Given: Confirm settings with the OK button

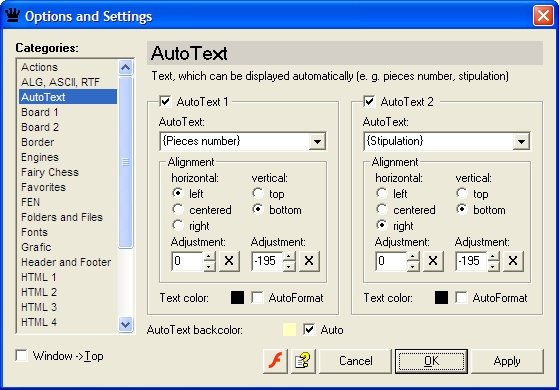Looking at the screenshot, I should point(431,361).
